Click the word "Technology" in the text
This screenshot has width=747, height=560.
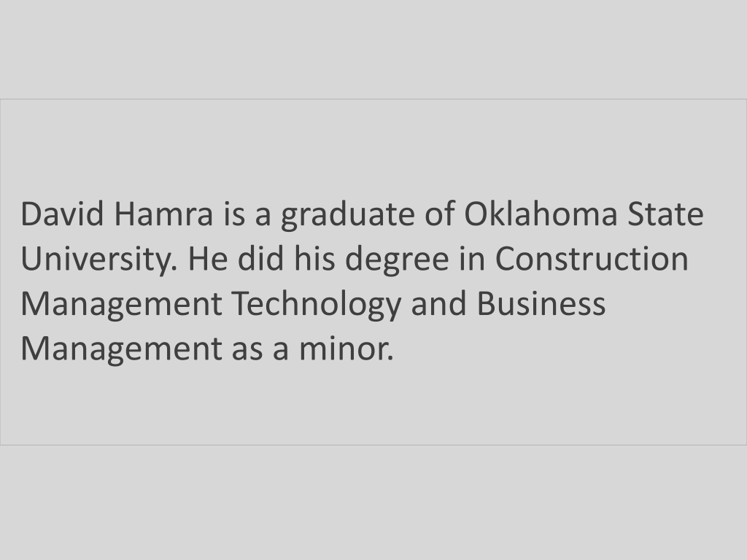pyautogui.click(x=317, y=306)
